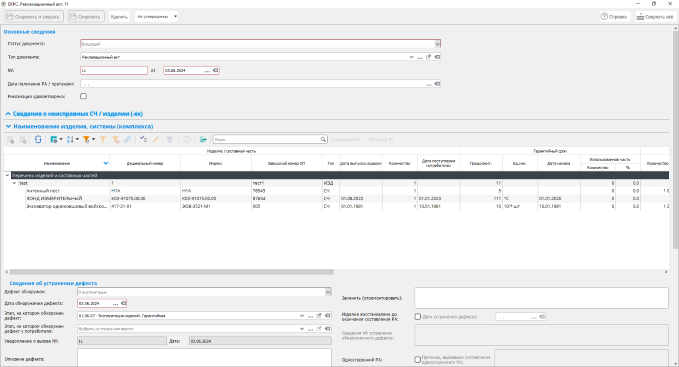
Task: Open picker for defect detection date
Action: 115,304
